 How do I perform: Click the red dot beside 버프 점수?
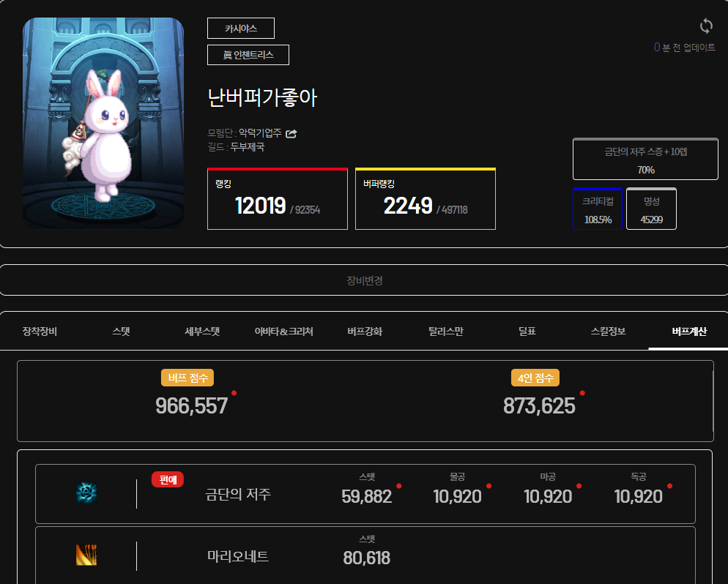pyautogui.click(x=234, y=393)
